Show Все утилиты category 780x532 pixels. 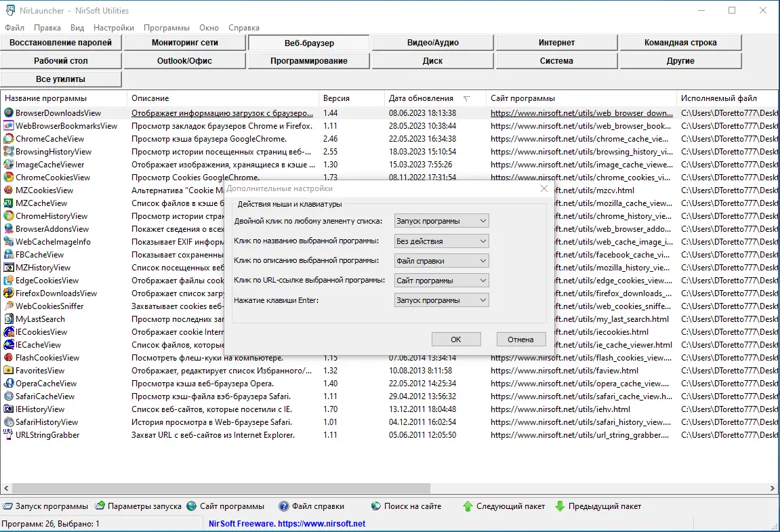click(61, 79)
